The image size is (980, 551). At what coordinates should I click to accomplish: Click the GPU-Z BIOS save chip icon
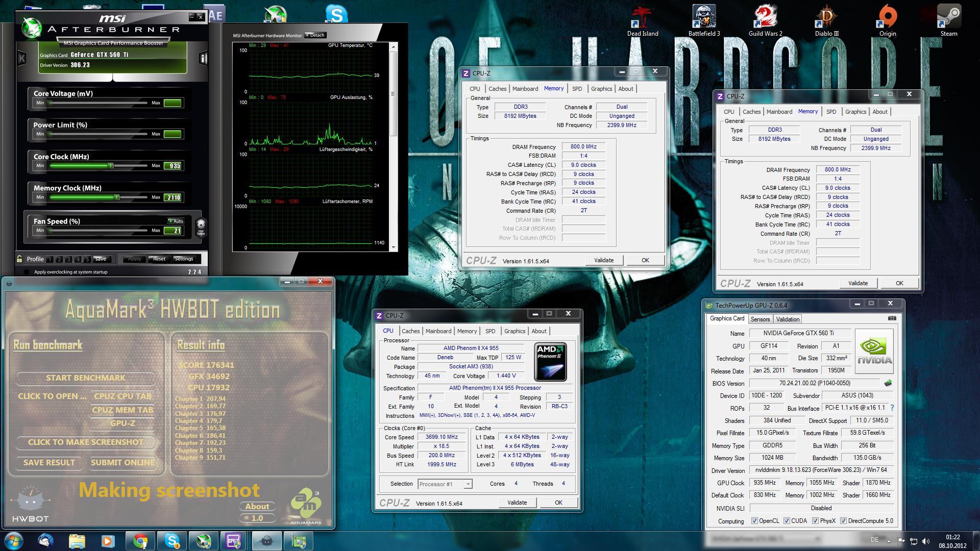[888, 383]
